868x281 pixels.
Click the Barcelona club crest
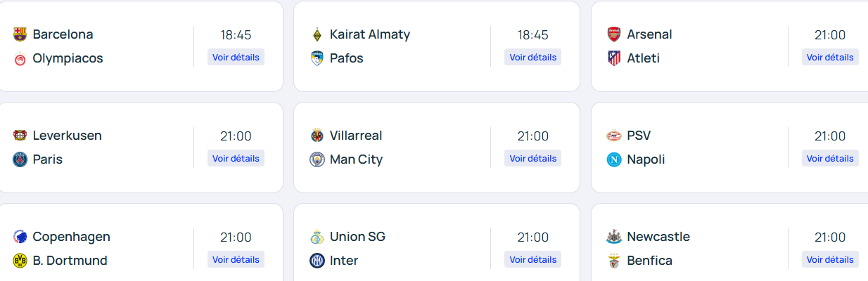(20, 34)
